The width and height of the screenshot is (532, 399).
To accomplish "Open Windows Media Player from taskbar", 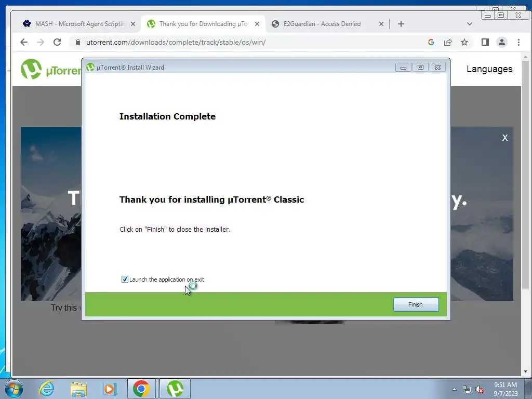I will tap(110, 389).
